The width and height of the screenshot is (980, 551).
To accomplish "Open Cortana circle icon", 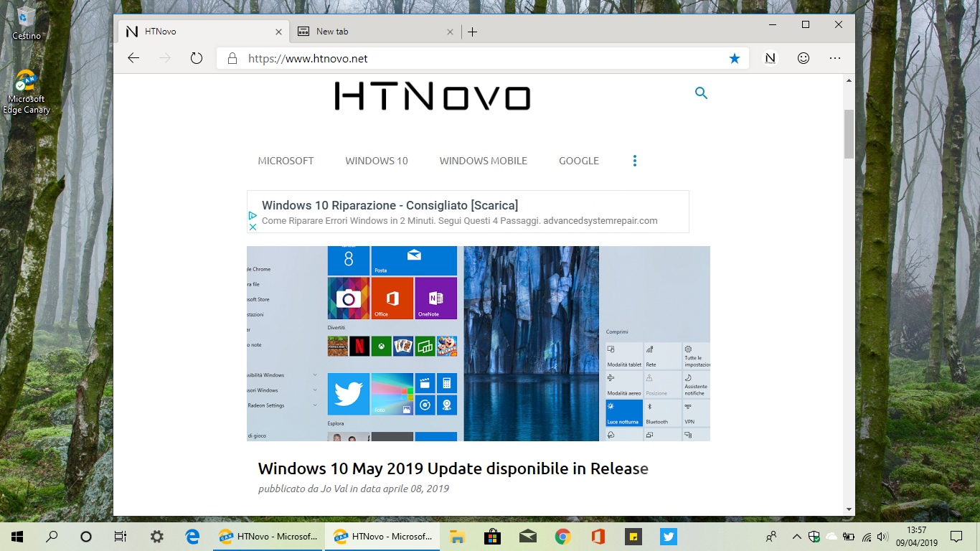I will coord(86,536).
